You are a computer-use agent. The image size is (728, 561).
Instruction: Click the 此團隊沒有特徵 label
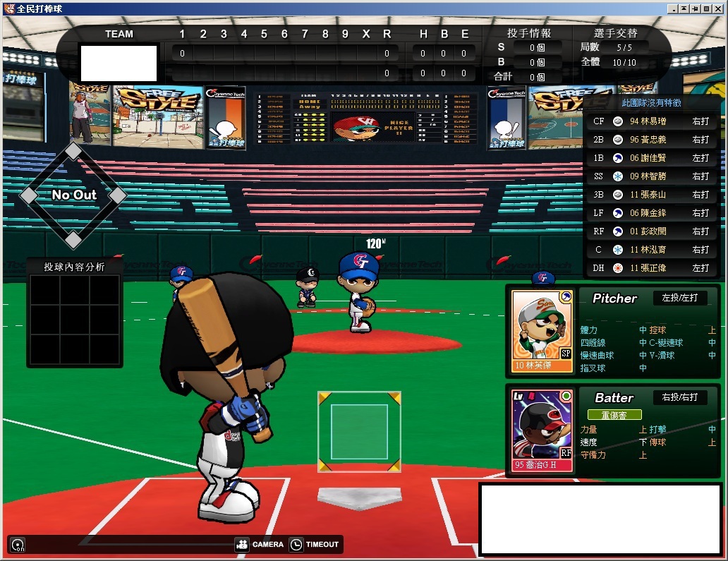point(651,102)
